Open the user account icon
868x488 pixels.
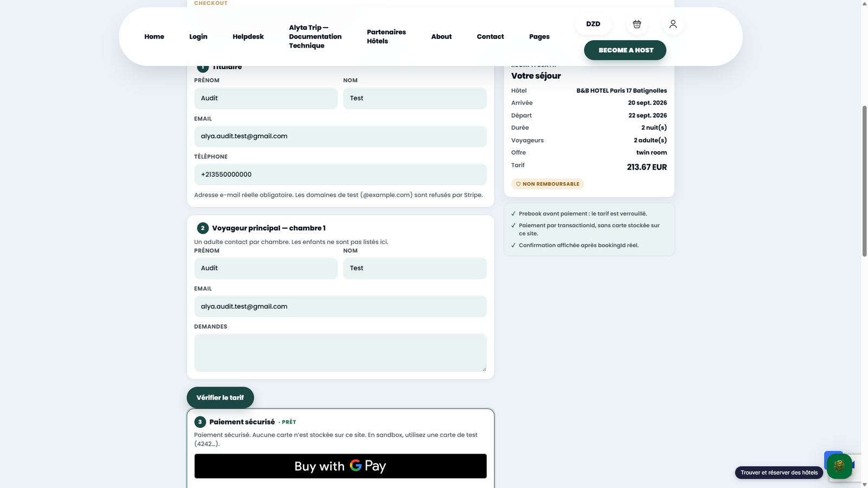point(673,24)
